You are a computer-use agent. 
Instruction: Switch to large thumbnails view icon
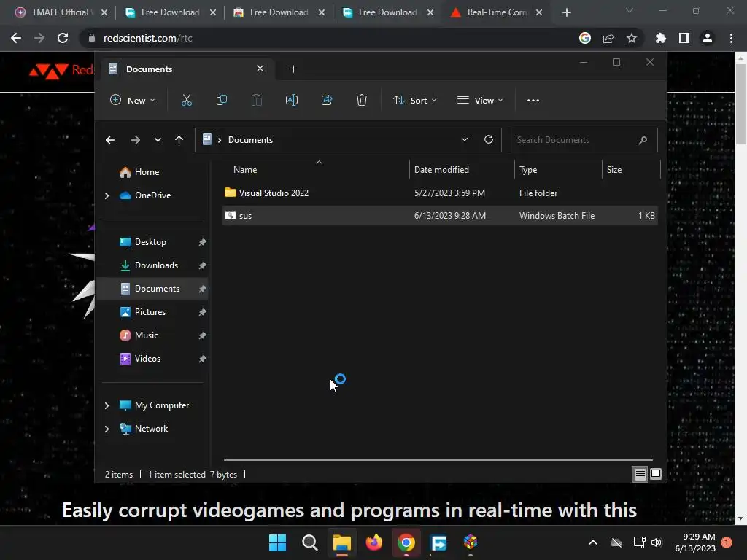point(656,474)
